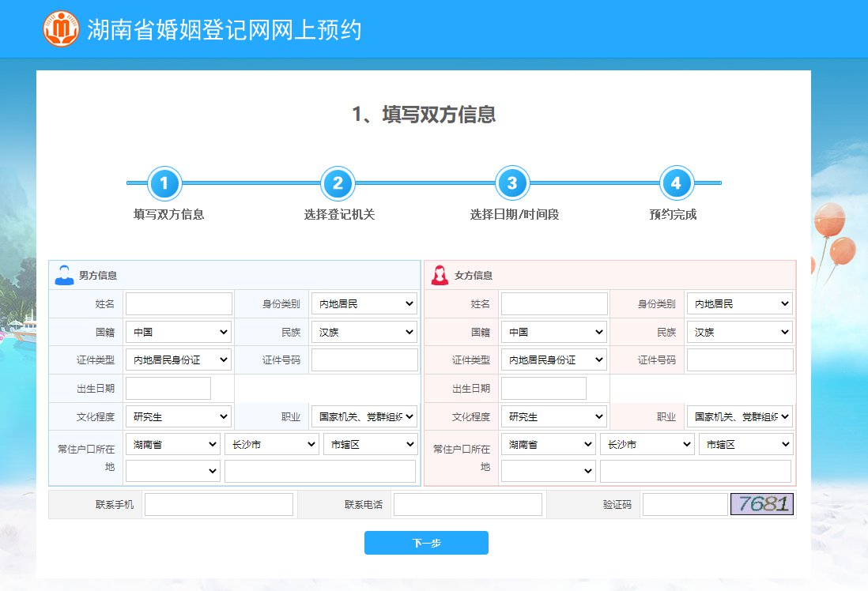
Task: Click the male 姓名 input field
Action: coord(179,304)
